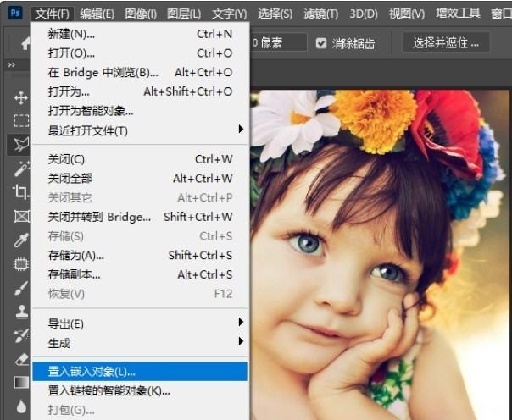Screen dimensions: 512x420
Task: Choose 存储副本... menu entry
Action: tap(140, 274)
